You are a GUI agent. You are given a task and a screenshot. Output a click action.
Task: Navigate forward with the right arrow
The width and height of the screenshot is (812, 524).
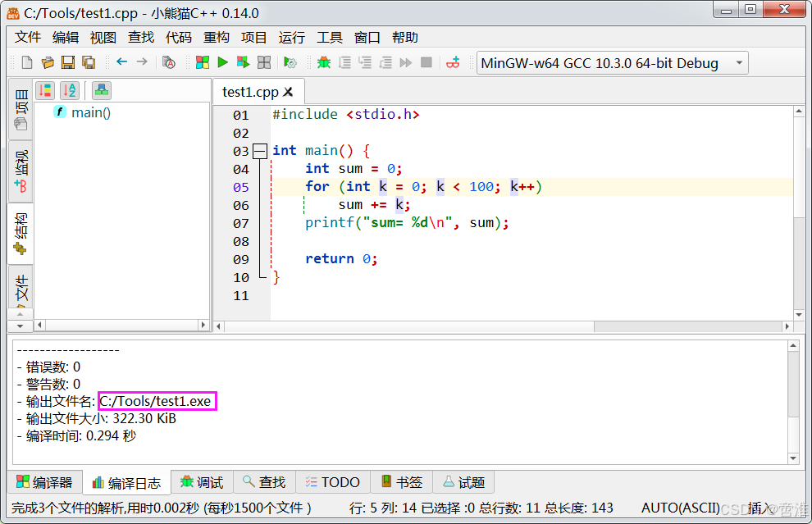click(x=142, y=62)
